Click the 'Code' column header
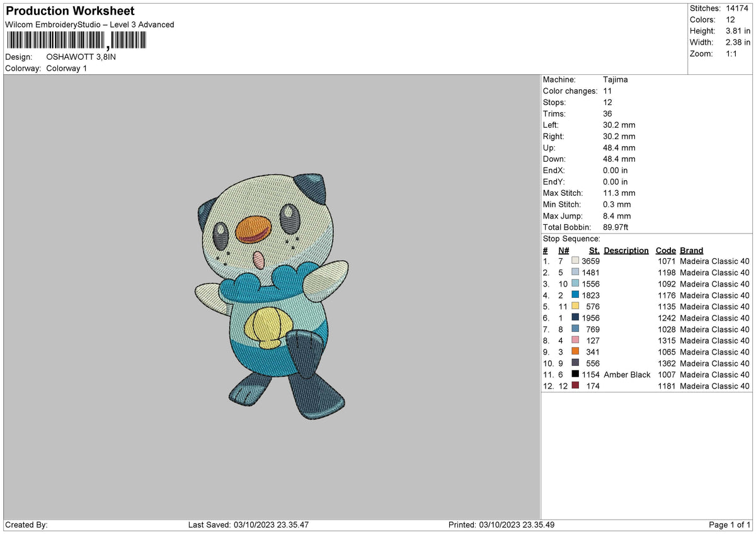The height and width of the screenshot is (534, 756). coord(666,250)
